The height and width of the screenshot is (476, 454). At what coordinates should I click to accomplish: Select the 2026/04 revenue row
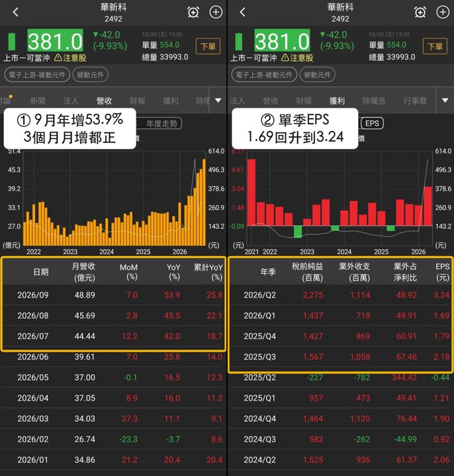tap(113, 398)
